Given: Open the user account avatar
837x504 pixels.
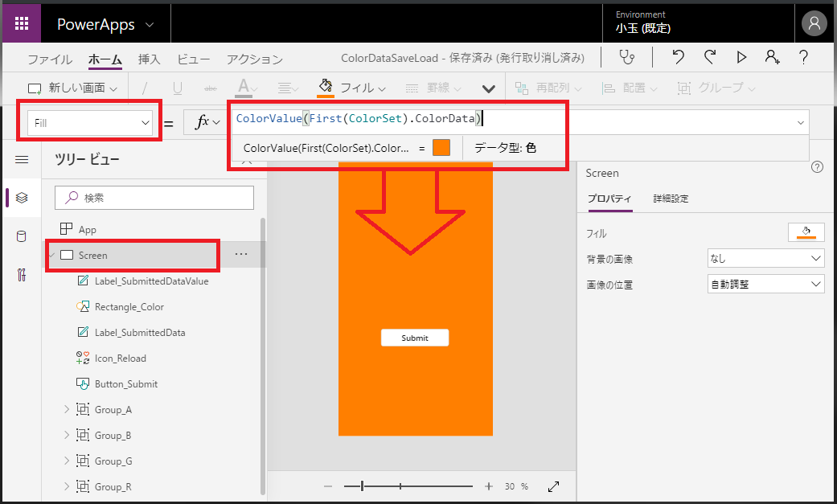Looking at the screenshot, I should coord(814,23).
